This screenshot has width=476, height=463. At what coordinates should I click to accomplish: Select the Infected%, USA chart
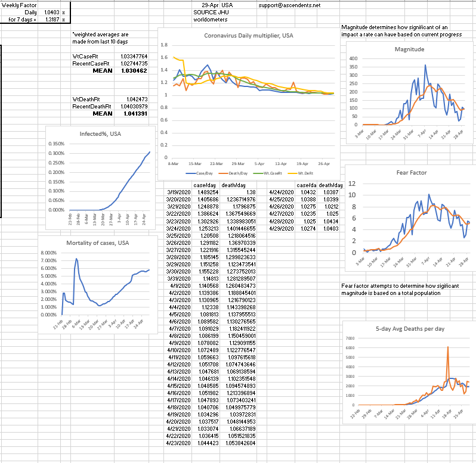[x=100, y=179]
